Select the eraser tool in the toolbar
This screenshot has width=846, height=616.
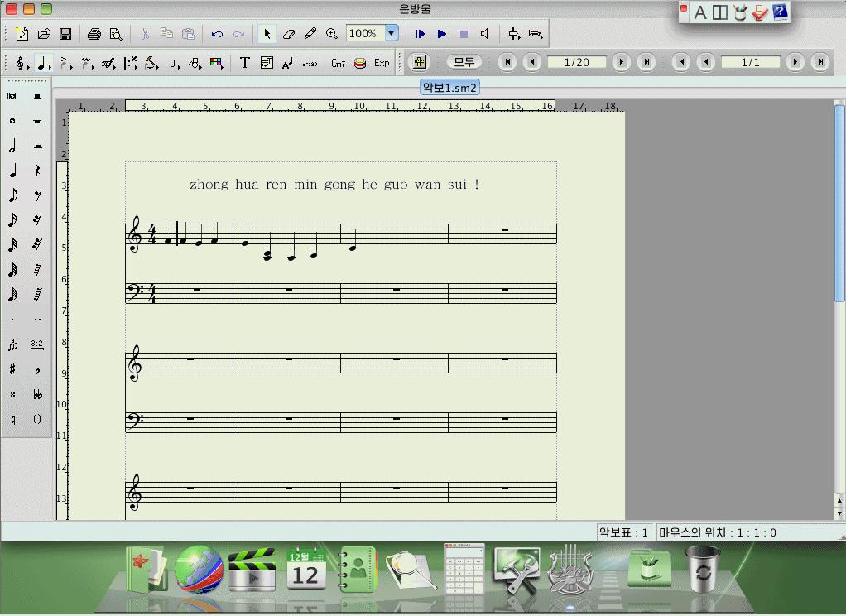click(x=288, y=34)
